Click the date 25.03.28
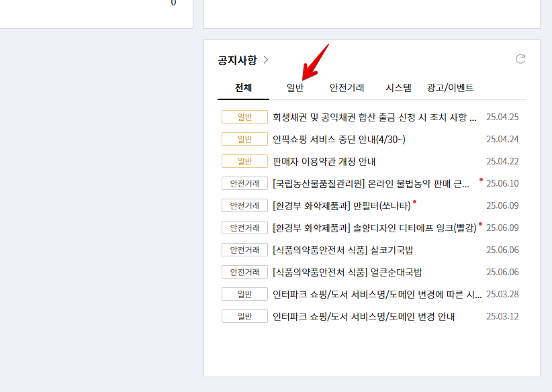The image size is (552, 392). (x=502, y=295)
